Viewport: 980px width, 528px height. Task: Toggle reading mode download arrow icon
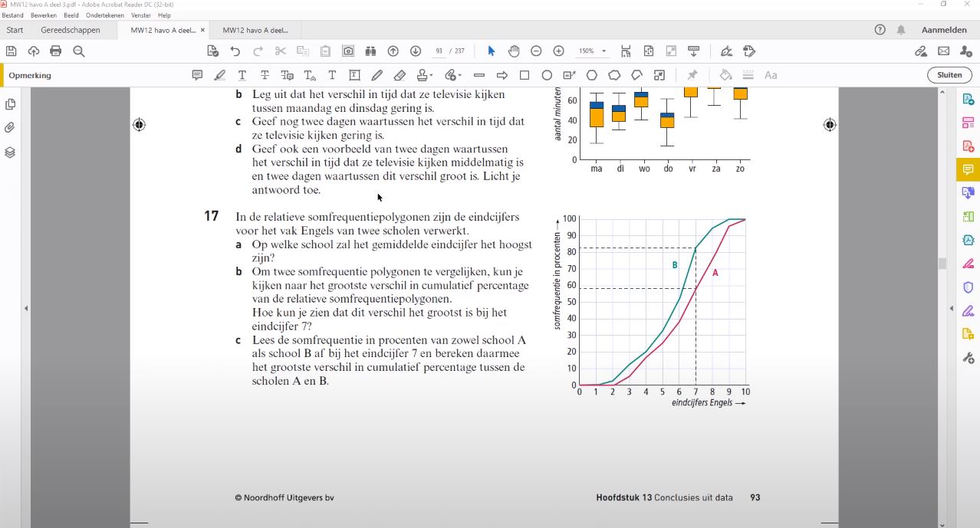coord(693,51)
